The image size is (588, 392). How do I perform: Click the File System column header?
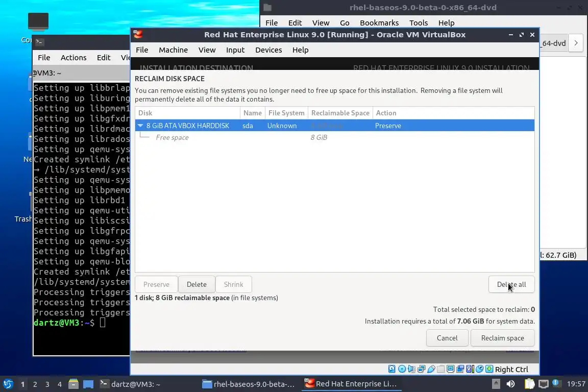(x=286, y=113)
